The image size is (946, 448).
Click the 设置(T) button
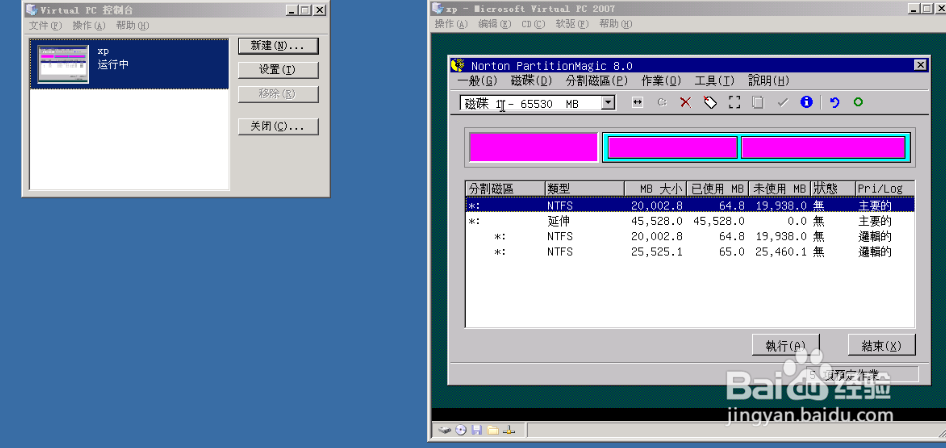[x=278, y=70]
